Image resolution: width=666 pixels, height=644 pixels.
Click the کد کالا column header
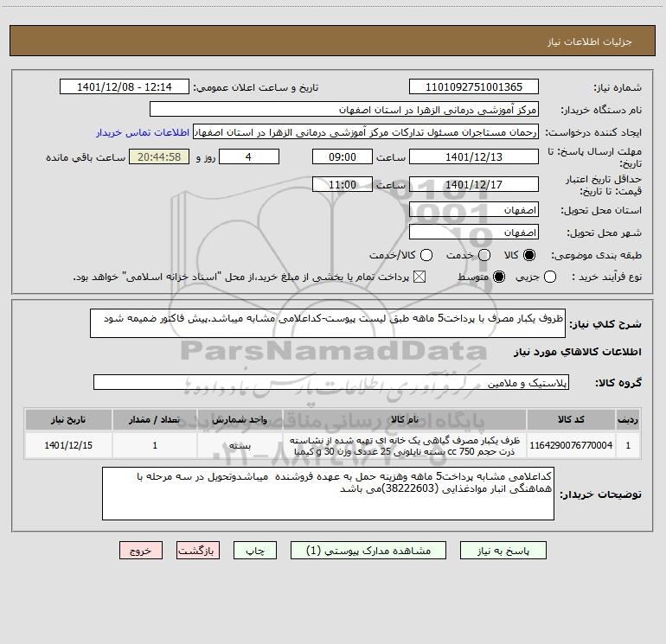[571, 419]
